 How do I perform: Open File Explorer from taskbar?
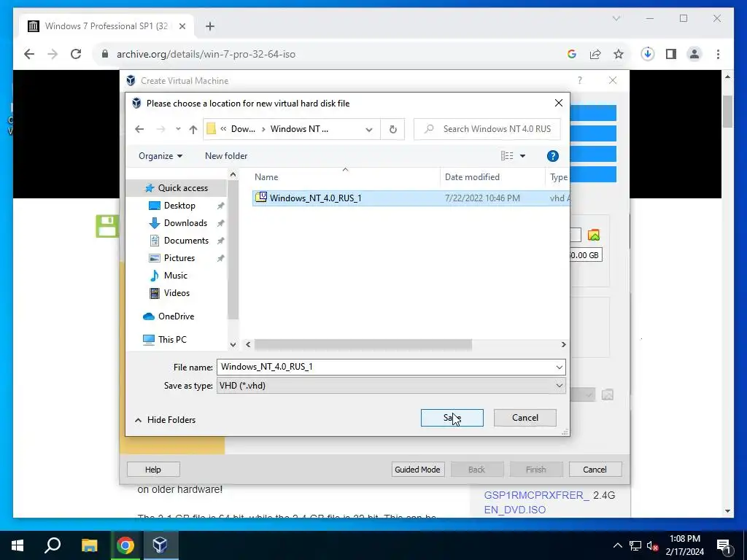pyautogui.click(x=89, y=545)
